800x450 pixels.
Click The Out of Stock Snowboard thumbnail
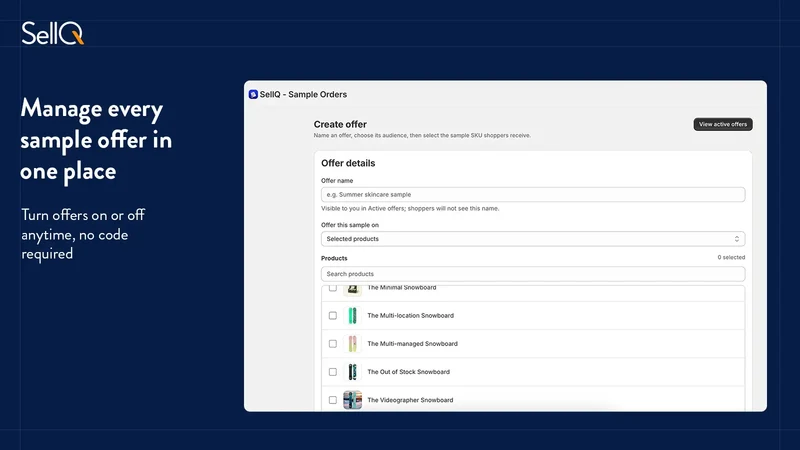click(352, 372)
